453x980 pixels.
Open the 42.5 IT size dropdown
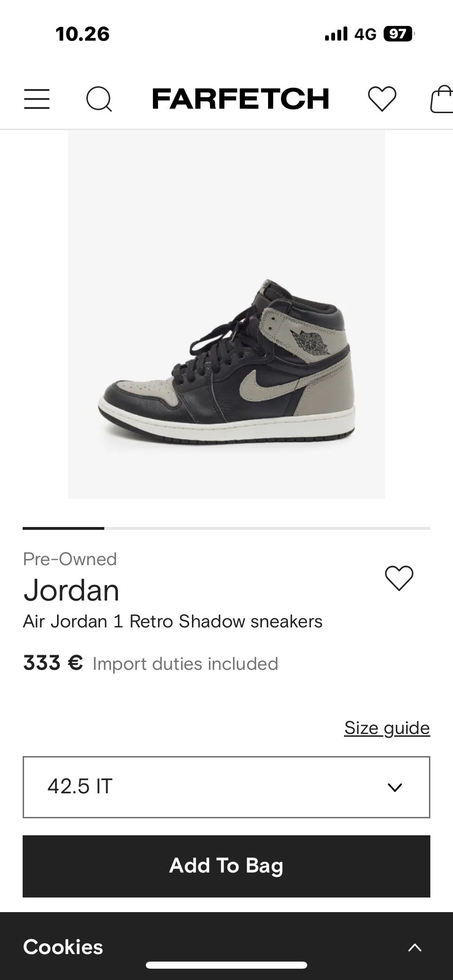(x=226, y=787)
